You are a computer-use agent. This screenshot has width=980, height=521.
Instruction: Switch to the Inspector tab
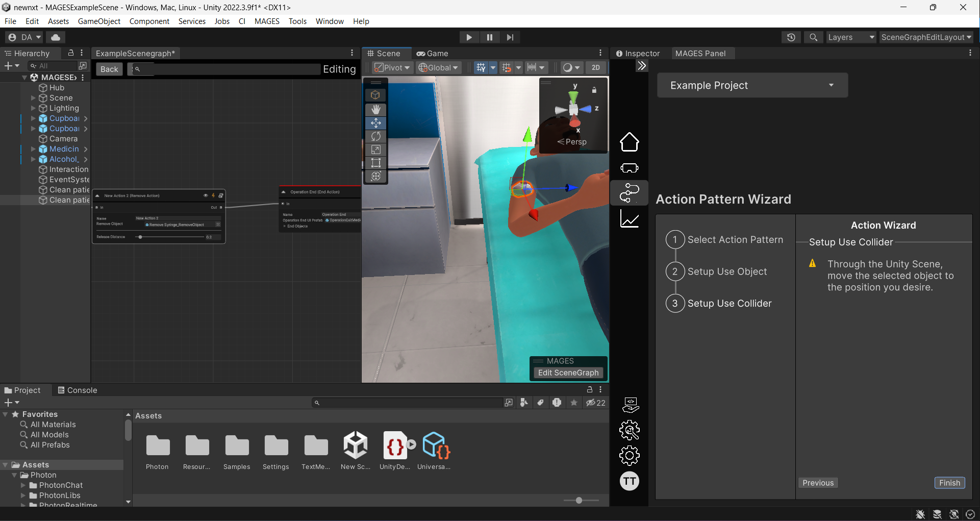point(638,53)
